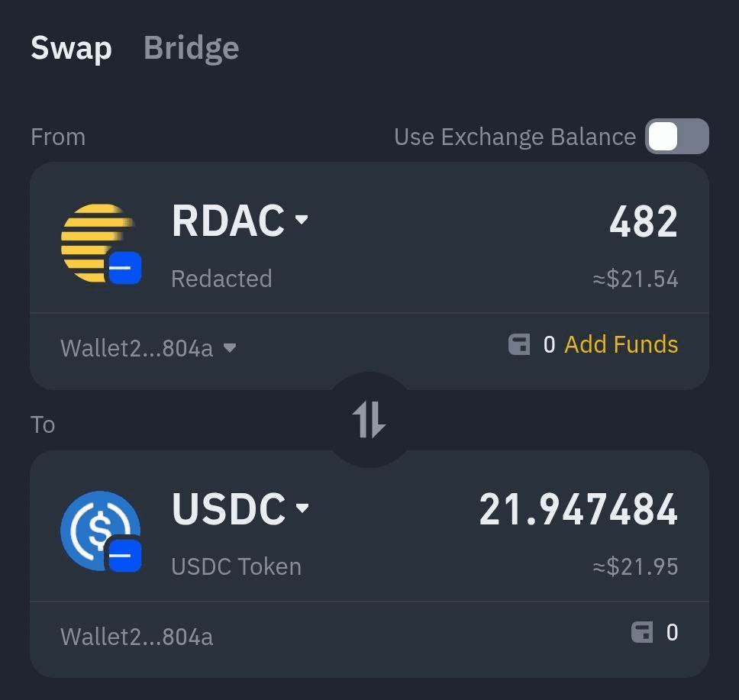The width and height of the screenshot is (739, 700).
Task: Click the 21.947484 output amount
Action: click(x=578, y=509)
